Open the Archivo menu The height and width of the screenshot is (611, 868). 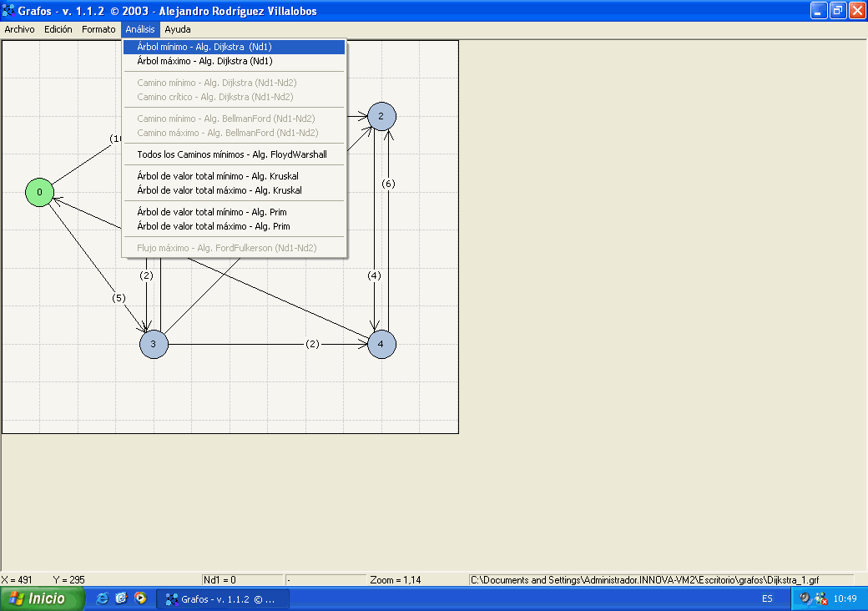point(19,29)
